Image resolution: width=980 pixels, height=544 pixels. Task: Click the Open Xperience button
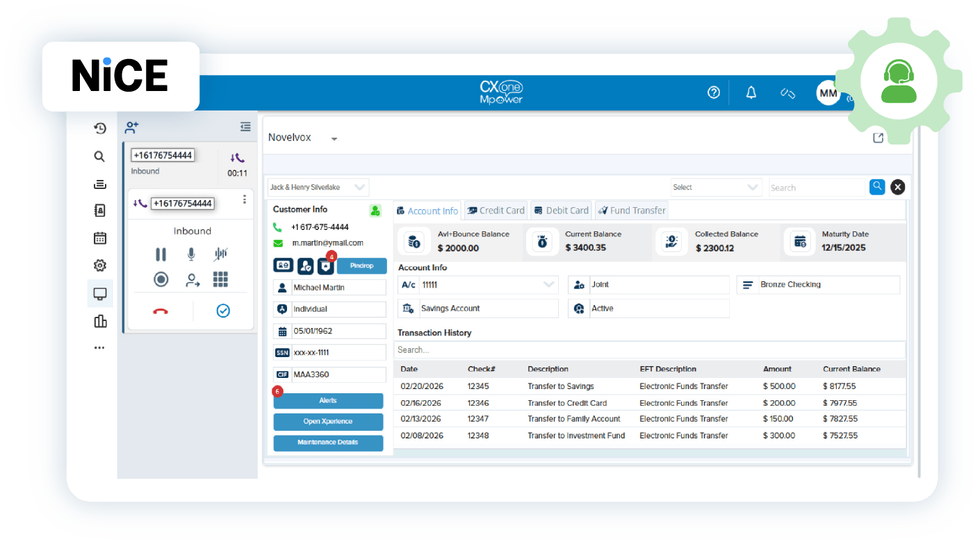click(x=328, y=422)
